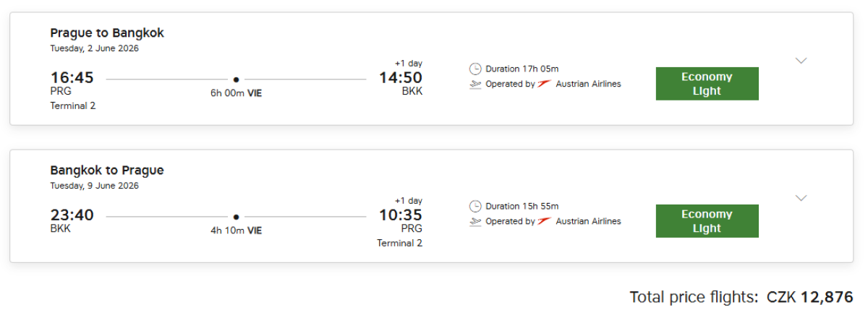868x315 pixels.
Task: Click the 14:50 BKK arrival time
Action: click(x=401, y=78)
